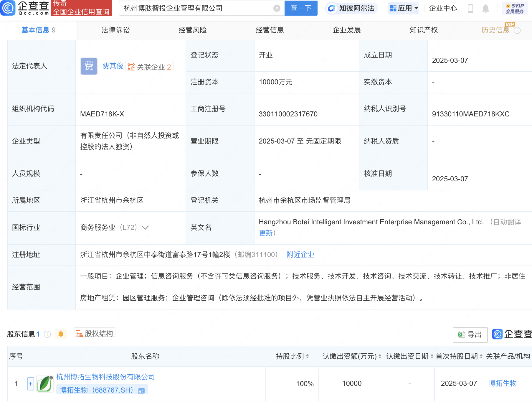Open SVIP 会员服务 badge

(514, 8)
